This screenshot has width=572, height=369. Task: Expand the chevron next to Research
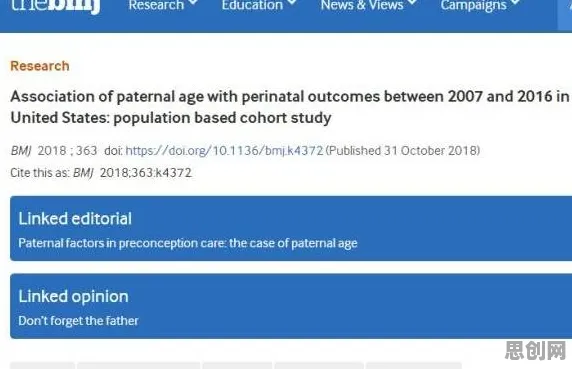193,3
